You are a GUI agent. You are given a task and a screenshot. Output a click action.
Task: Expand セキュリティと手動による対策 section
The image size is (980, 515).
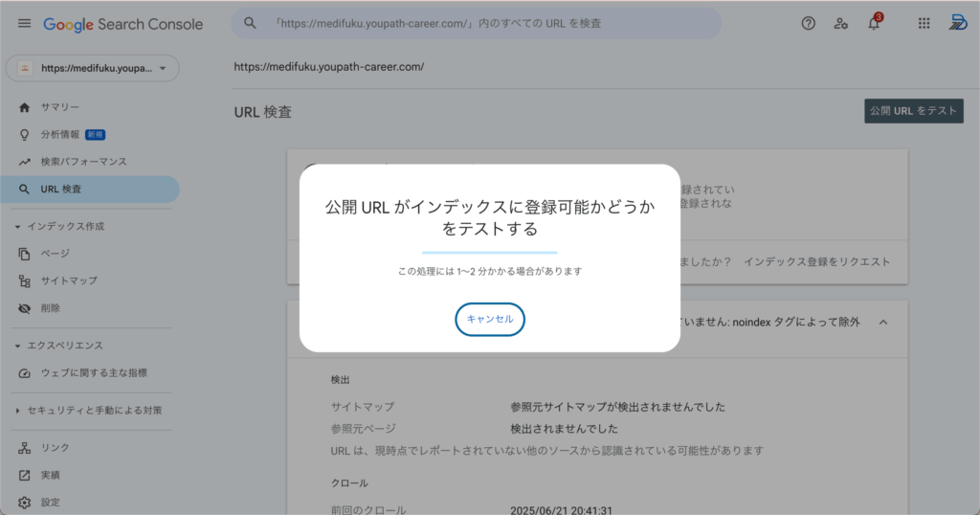click(x=17, y=411)
